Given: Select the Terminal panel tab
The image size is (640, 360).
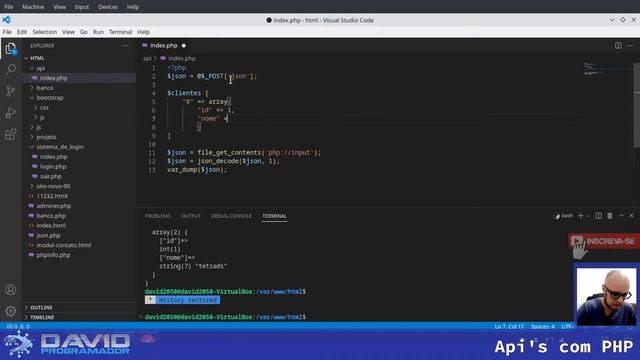Looking at the screenshot, I should [x=274, y=216].
